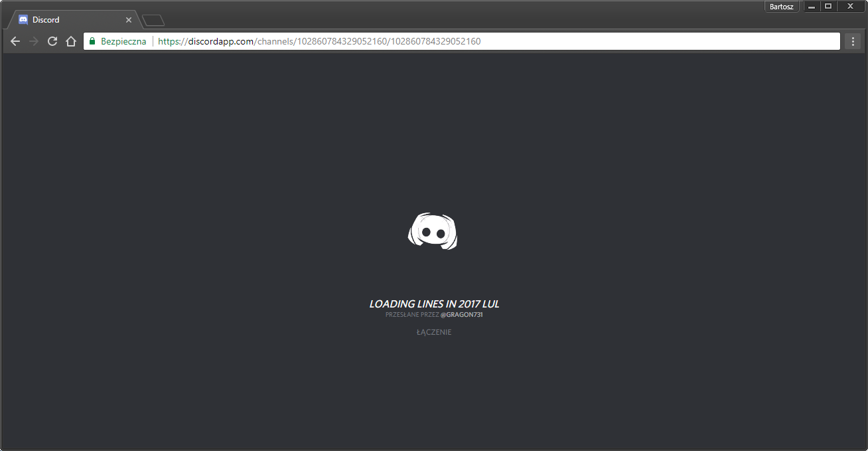Open a new tab
Screen dimensions: 868x451
[x=153, y=21]
